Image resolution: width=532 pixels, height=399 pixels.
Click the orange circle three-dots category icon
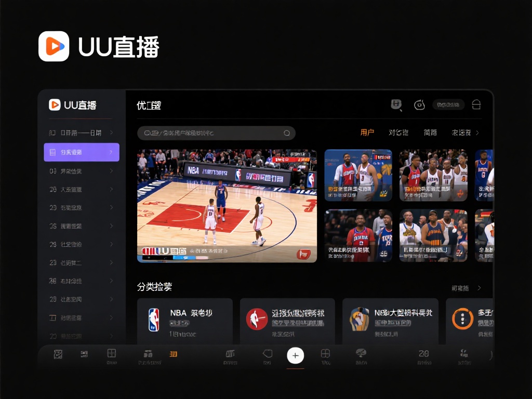pyautogui.click(x=462, y=318)
